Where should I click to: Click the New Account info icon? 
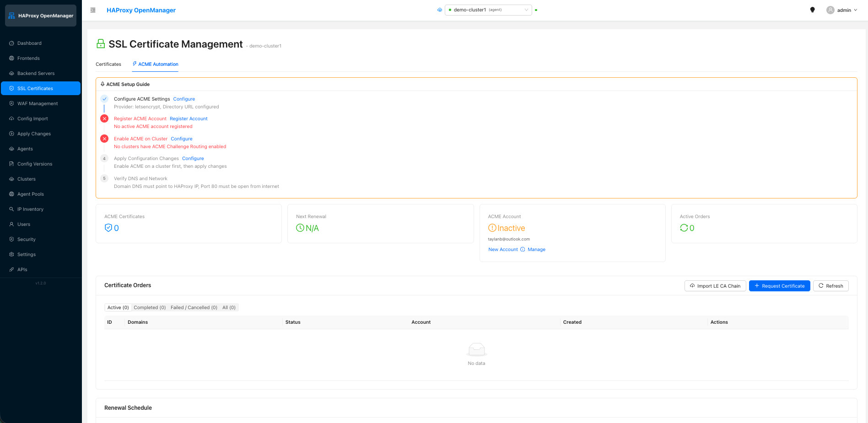[x=523, y=249]
